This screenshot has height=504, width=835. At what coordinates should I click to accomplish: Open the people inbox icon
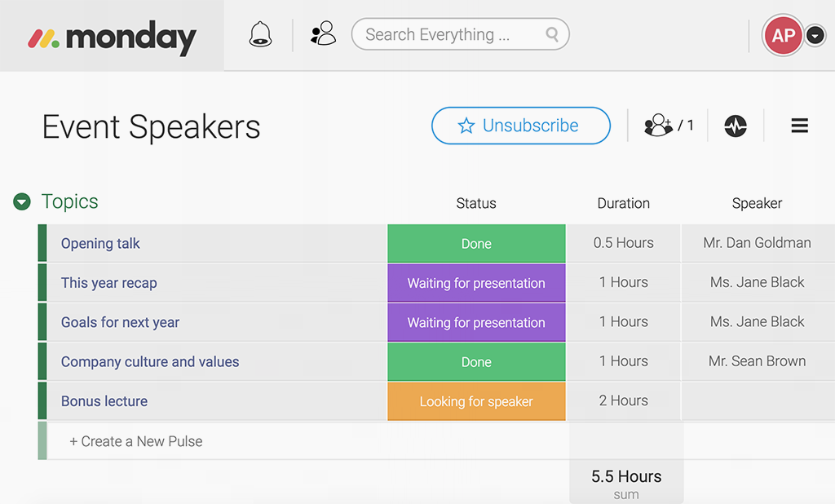(323, 33)
